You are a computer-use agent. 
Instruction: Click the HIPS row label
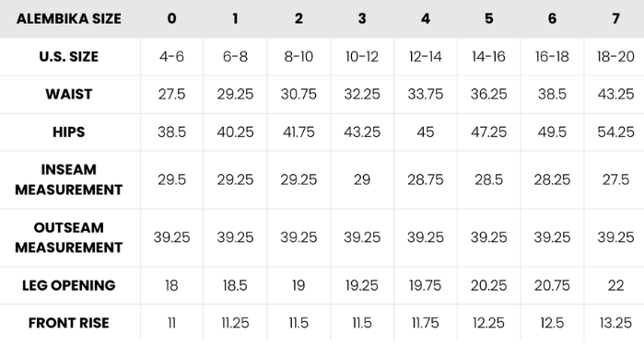coord(68,132)
